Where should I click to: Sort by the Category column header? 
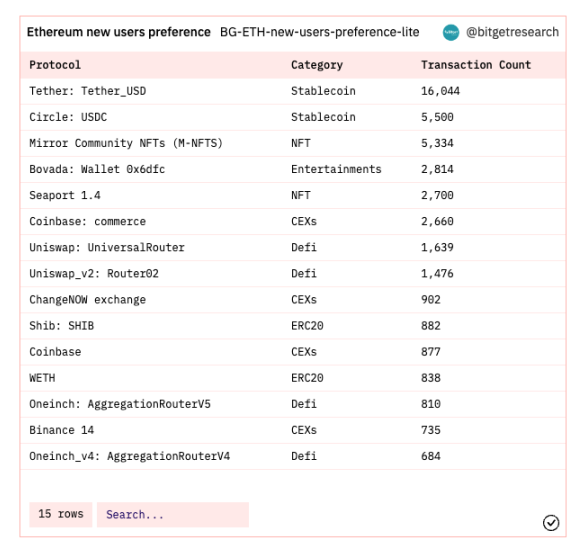(317, 65)
